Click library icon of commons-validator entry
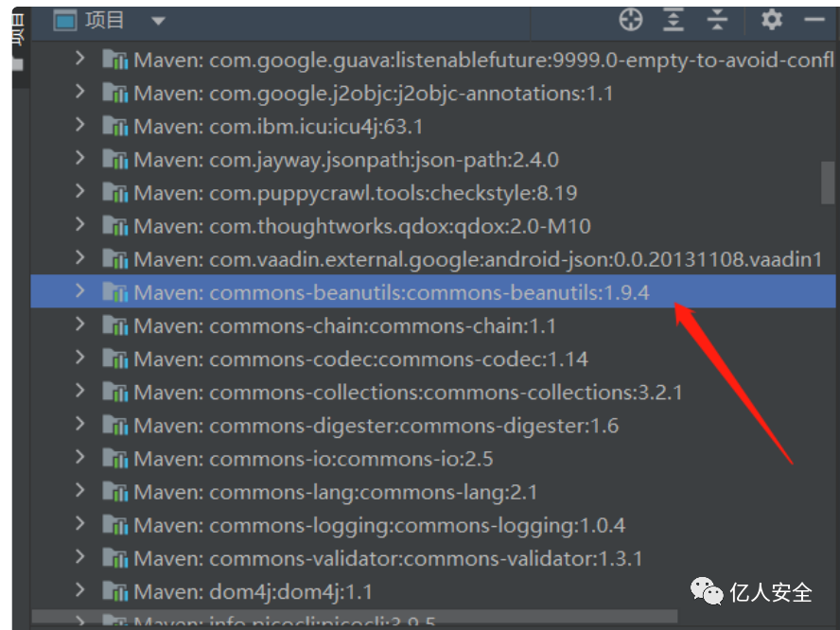 115,558
